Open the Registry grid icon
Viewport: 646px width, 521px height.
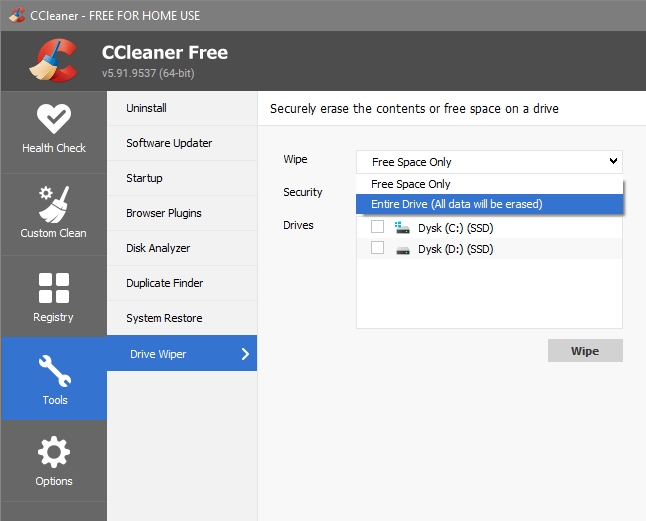click(54, 288)
